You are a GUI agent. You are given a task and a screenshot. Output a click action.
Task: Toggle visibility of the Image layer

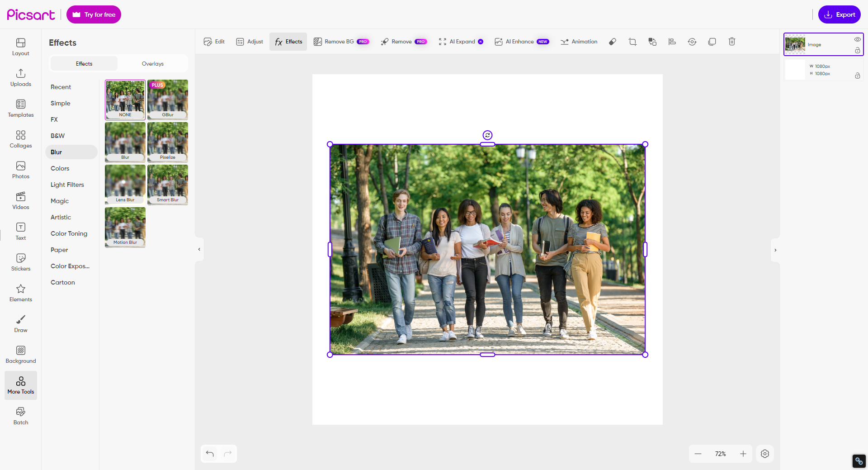[x=858, y=40]
